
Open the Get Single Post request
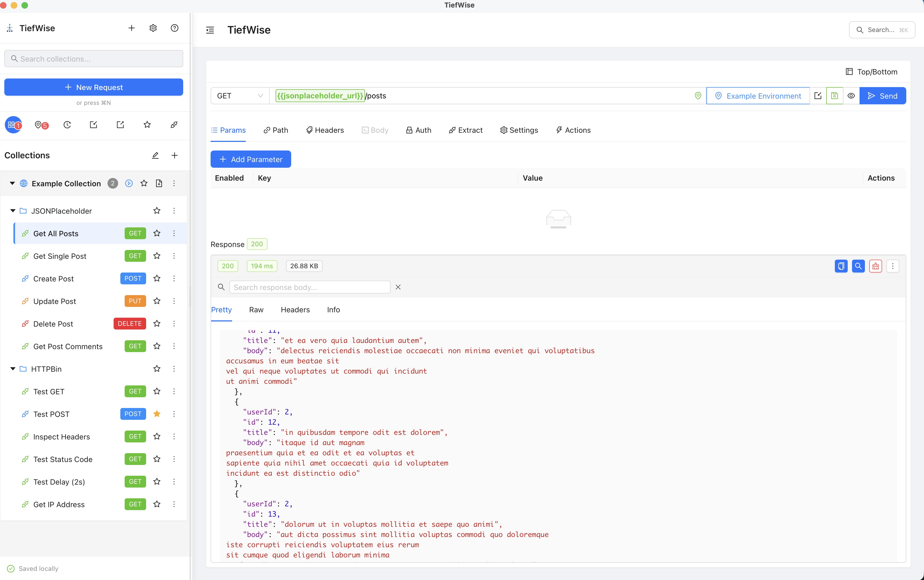(100, 256)
